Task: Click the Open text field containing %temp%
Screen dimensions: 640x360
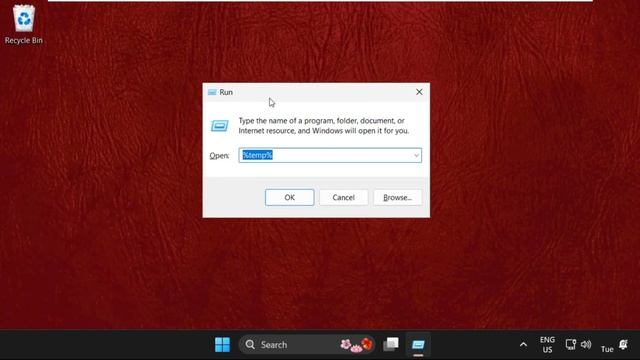Action: click(330, 156)
